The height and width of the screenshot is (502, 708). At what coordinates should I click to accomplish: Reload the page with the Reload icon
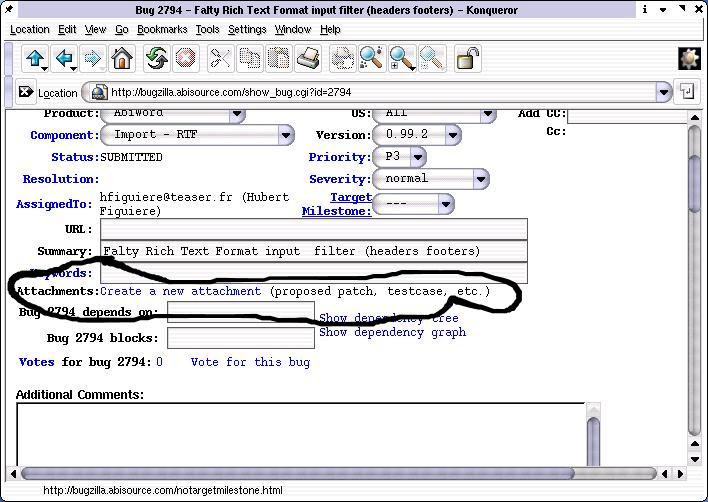(156, 59)
